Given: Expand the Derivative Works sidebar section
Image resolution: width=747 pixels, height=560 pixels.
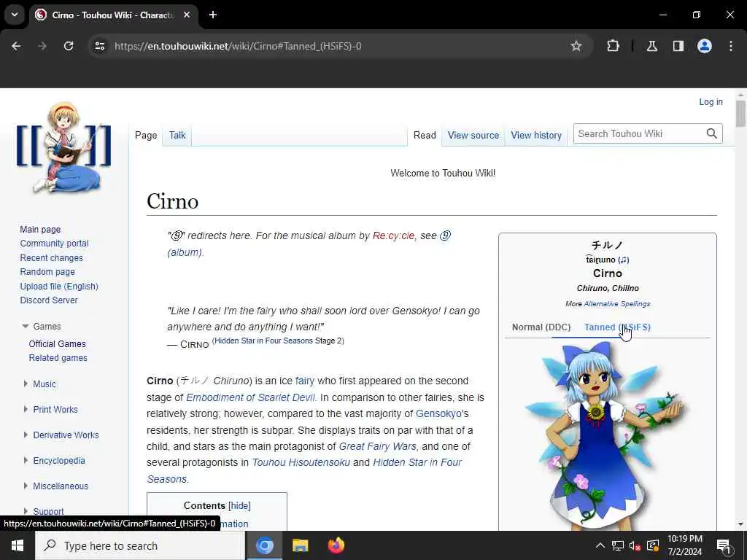Looking at the screenshot, I should (x=26, y=435).
